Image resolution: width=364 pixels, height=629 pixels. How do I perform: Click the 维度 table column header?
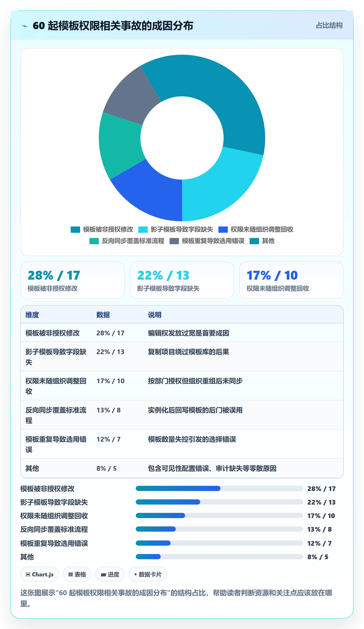pos(32,315)
